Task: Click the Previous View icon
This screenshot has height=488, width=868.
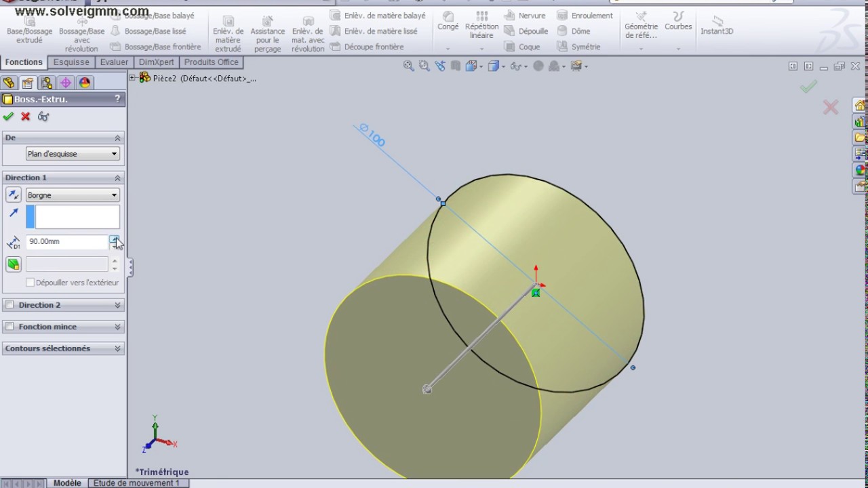Action: pos(440,66)
